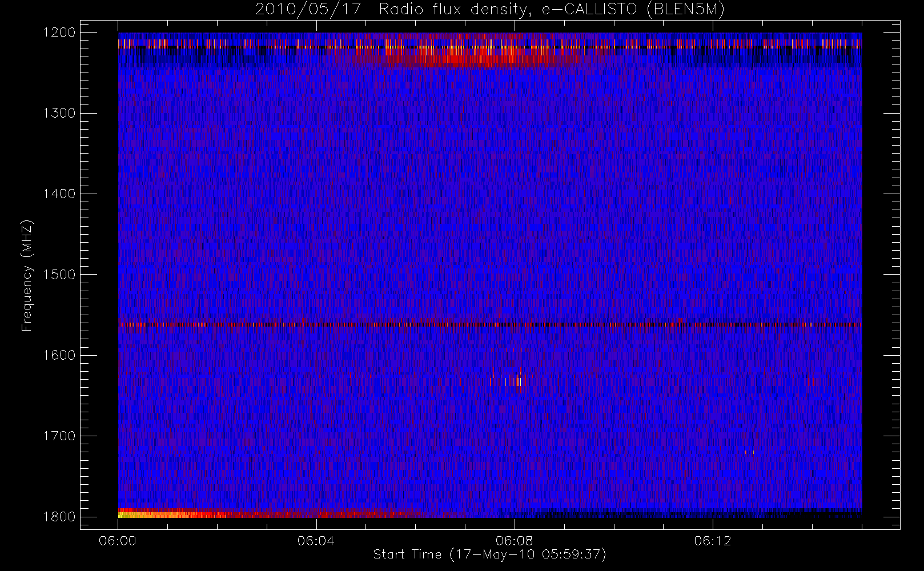924x571 pixels.
Task: Click the 06:04 time tick label
Action: [x=316, y=541]
